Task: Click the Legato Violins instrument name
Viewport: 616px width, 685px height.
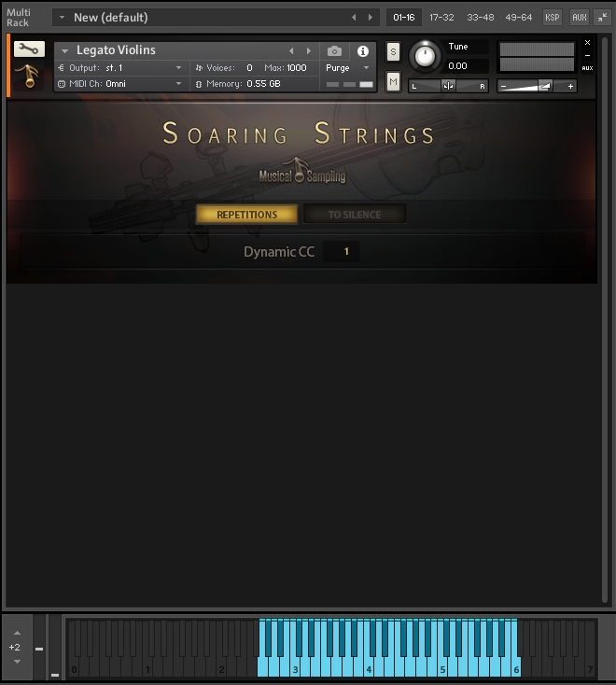Action: coord(116,50)
